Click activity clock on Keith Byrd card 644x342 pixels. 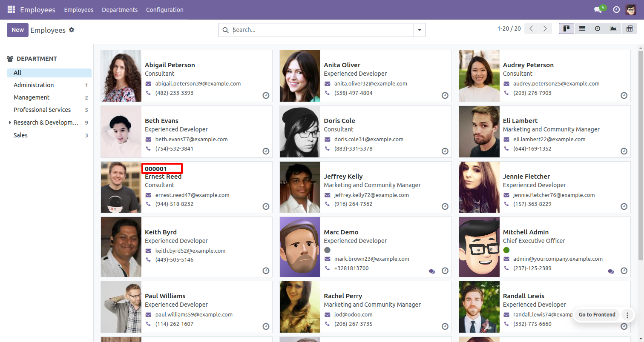266,271
